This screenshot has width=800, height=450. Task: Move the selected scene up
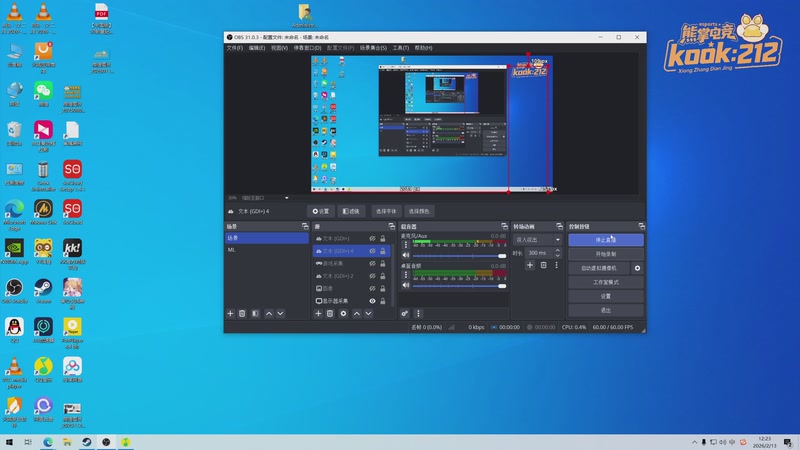(x=268, y=313)
